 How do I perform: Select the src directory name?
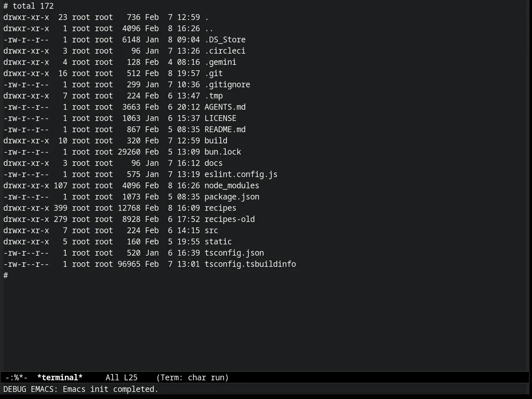click(x=211, y=230)
